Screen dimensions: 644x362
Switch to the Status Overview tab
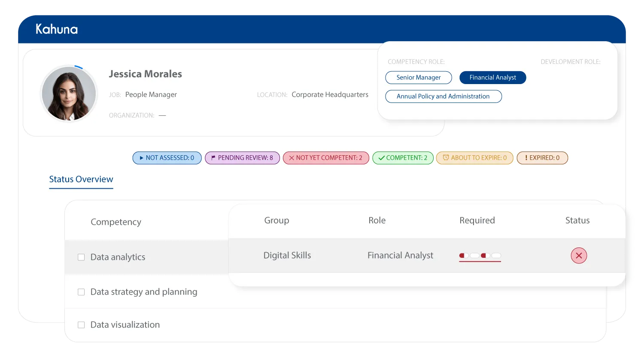(81, 179)
